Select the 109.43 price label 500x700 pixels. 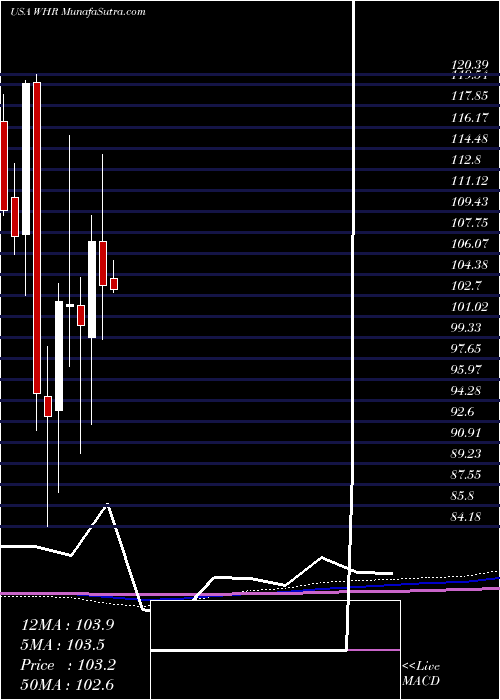[x=470, y=202]
